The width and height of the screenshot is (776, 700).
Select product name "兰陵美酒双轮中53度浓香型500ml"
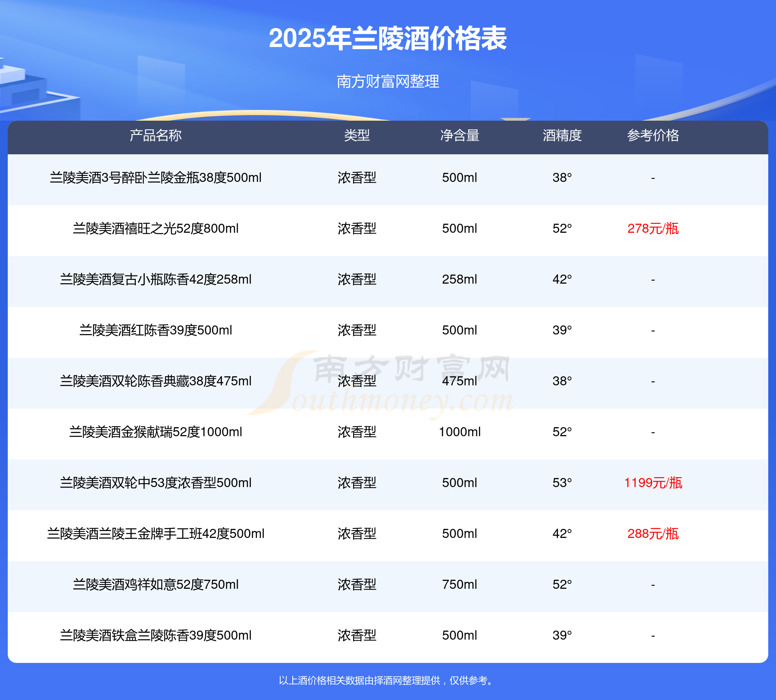click(x=156, y=483)
